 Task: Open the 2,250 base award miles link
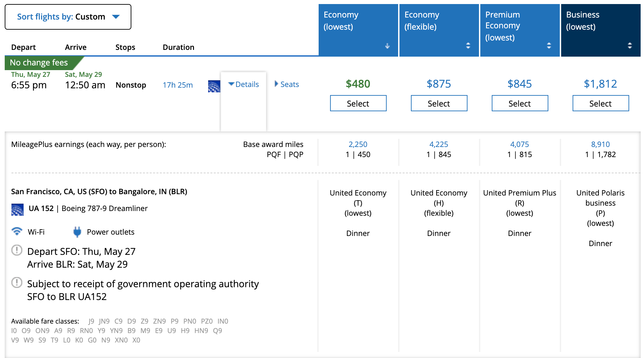(358, 144)
